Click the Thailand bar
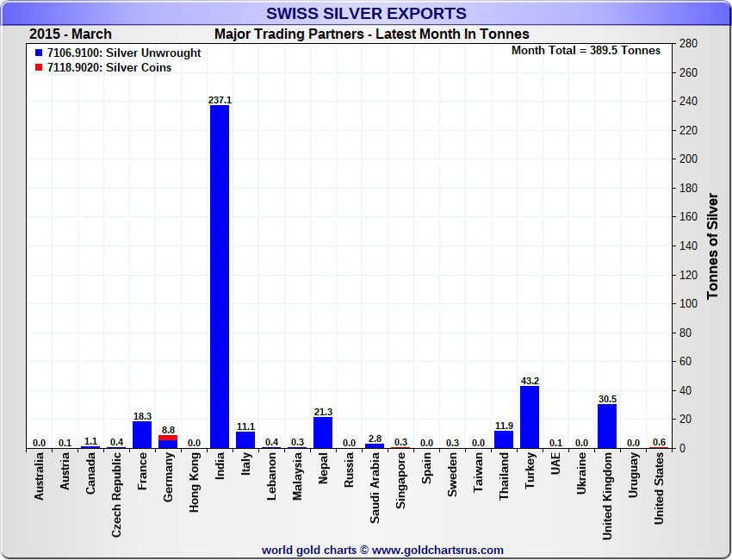732x560 pixels. coord(504,439)
